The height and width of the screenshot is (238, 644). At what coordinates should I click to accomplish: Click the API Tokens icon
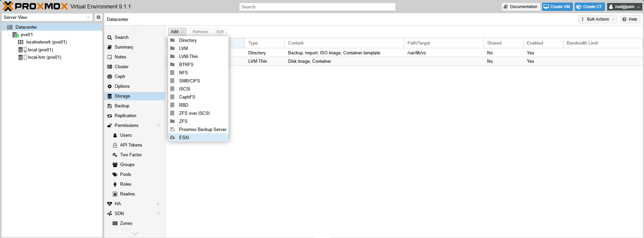pos(115,145)
